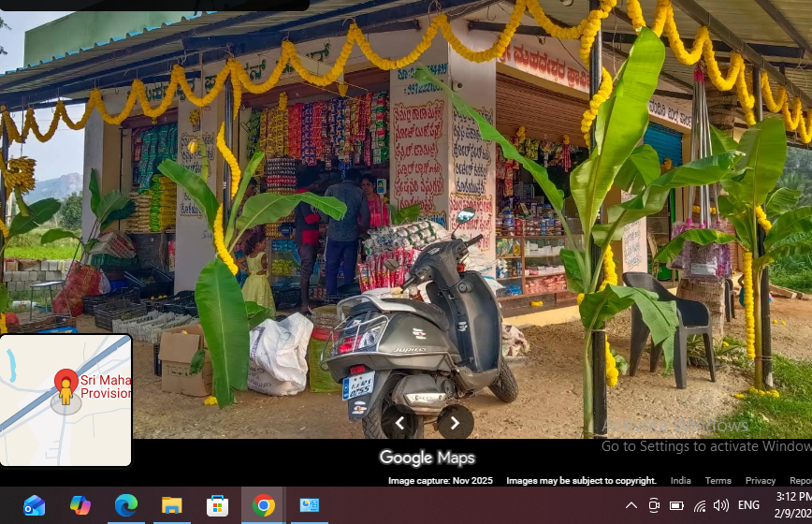Open the clock and date panel

[x=793, y=505]
